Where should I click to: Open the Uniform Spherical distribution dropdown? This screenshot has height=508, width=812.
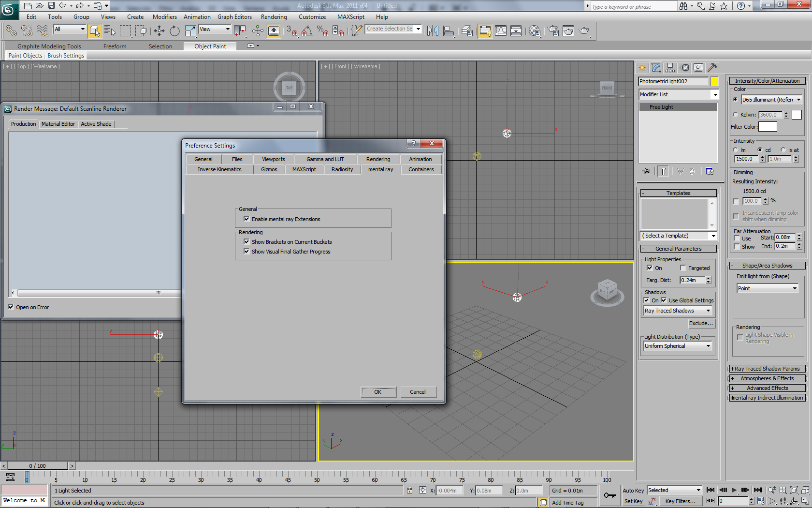pyautogui.click(x=678, y=346)
